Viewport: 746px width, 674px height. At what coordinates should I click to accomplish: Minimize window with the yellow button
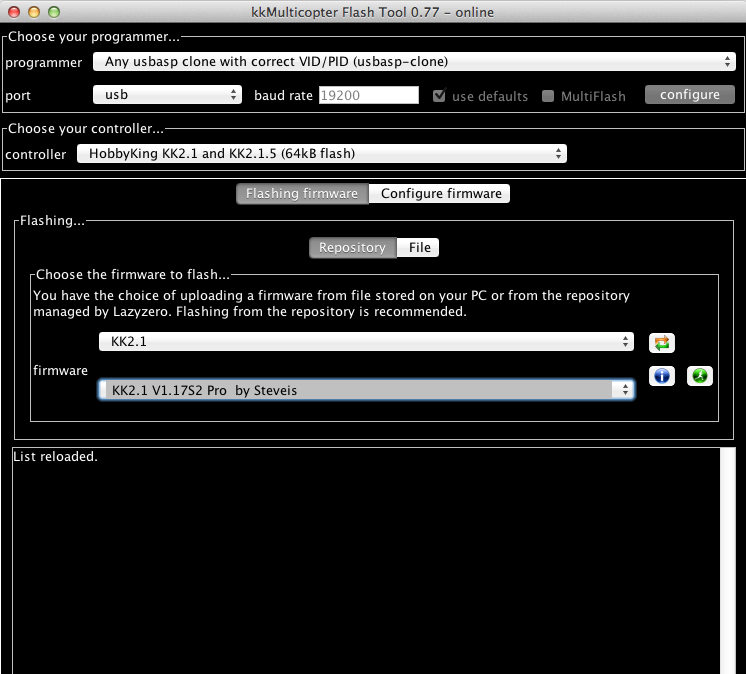[x=34, y=12]
